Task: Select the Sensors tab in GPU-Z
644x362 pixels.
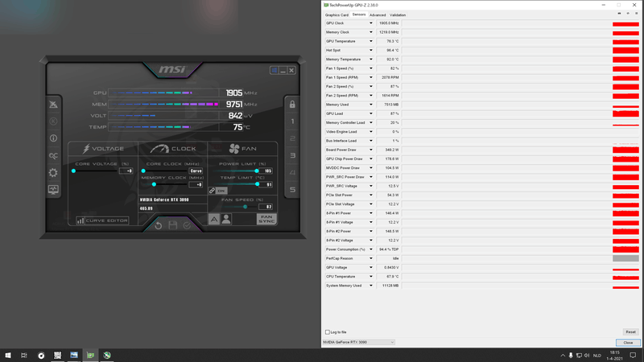Action: [x=359, y=14]
